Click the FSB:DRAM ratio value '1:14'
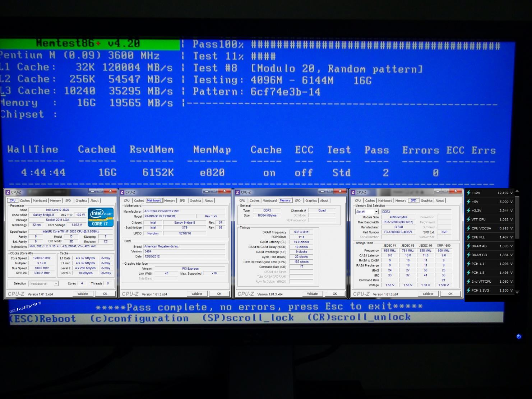The height and width of the screenshot is (399, 532). [x=301, y=237]
